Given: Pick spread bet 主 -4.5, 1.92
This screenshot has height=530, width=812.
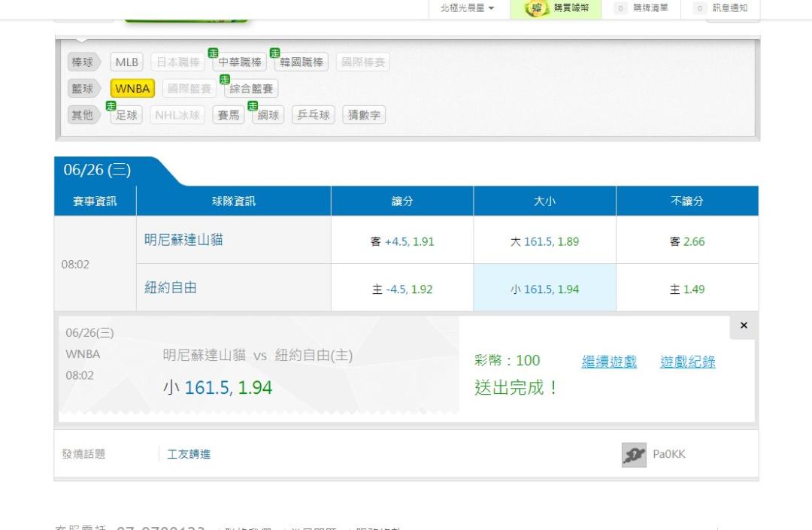Looking at the screenshot, I should tap(402, 288).
